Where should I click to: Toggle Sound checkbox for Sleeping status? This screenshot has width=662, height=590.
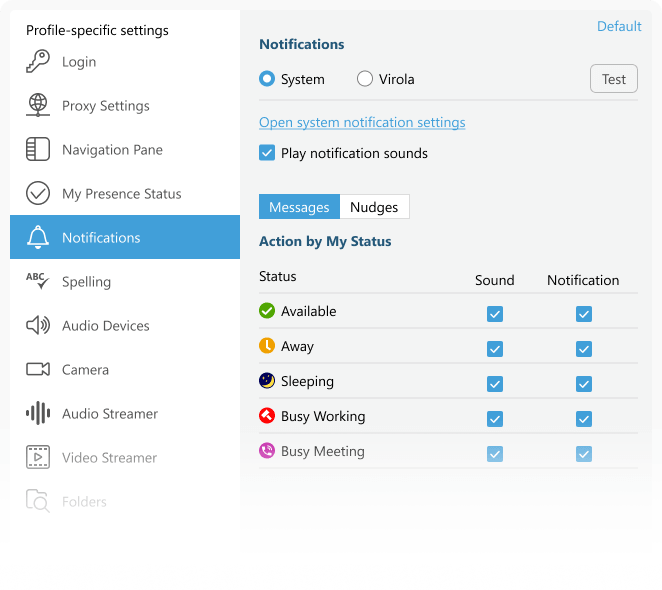point(495,384)
